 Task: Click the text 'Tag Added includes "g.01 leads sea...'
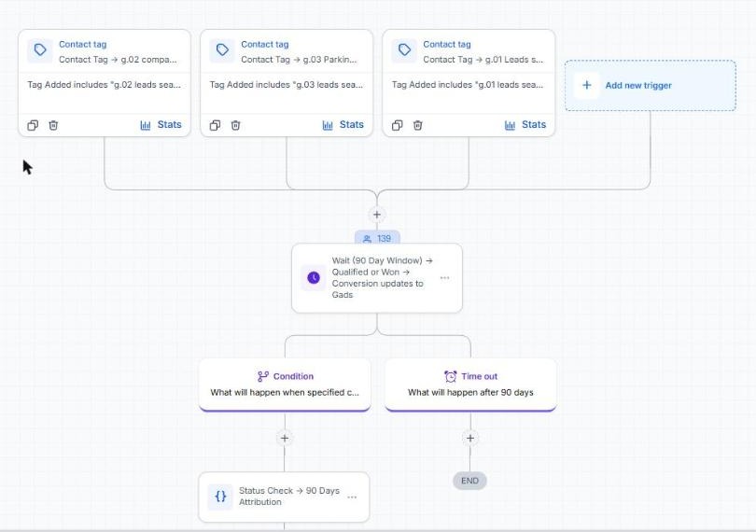[x=468, y=84]
